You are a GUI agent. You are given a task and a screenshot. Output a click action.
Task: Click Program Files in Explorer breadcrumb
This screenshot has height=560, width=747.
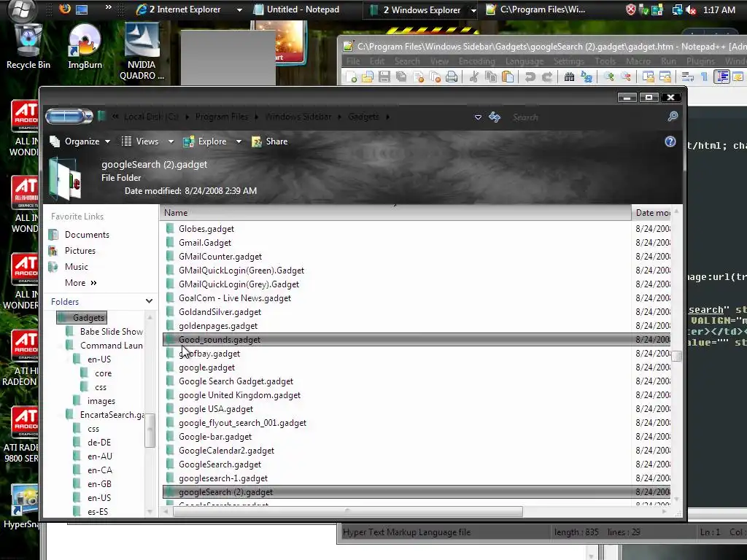tap(222, 117)
